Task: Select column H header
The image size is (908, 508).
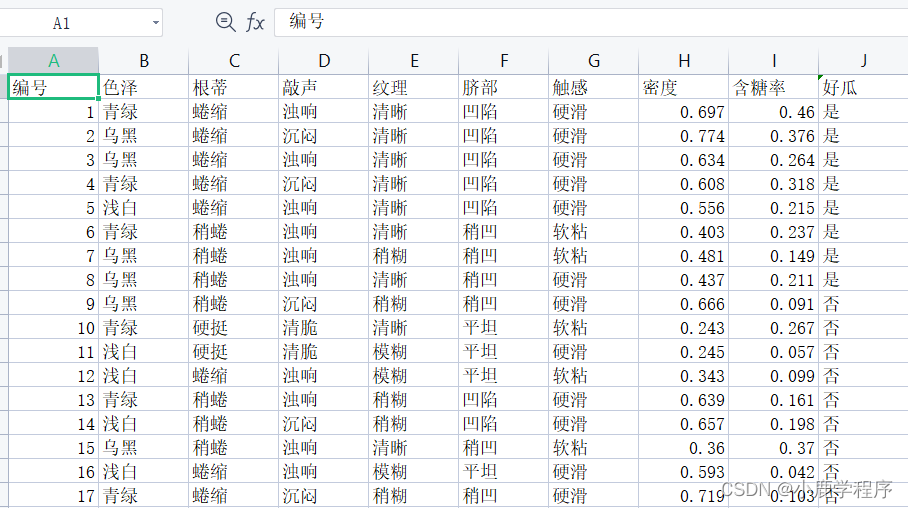Action: click(684, 61)
